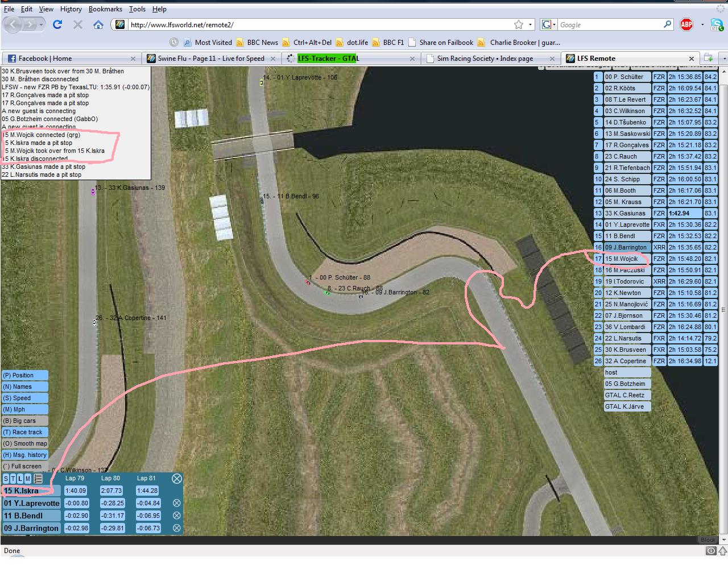Open the History menu
728x565 pixels.
pos(71,9)
